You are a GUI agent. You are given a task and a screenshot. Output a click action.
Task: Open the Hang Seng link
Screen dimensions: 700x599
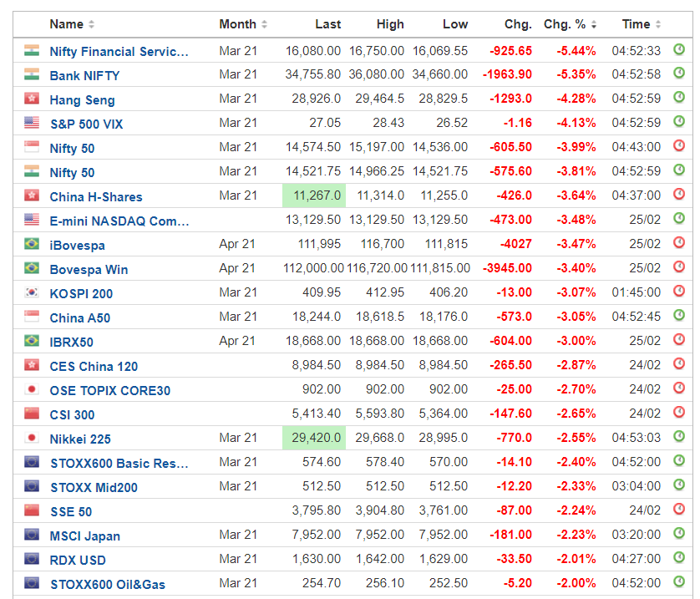(x=82, y=100)
